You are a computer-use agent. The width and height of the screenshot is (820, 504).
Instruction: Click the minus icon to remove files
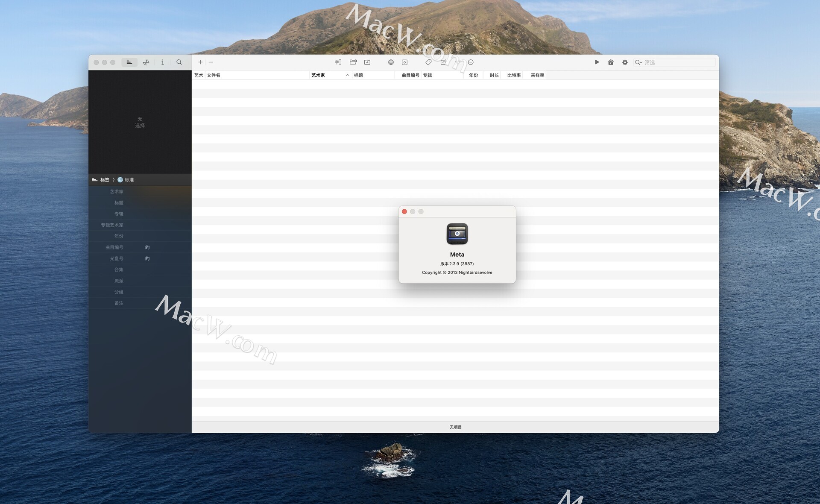[x=211, y=62]
